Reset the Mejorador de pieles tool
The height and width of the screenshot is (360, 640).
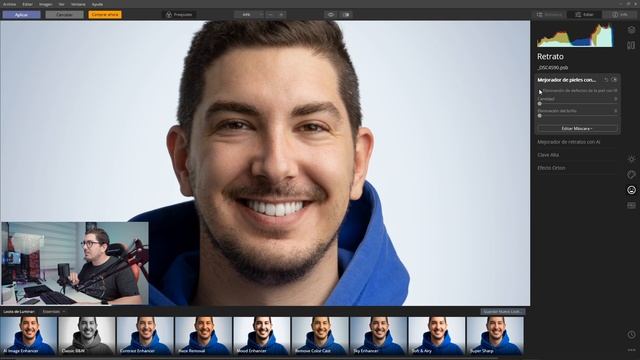pos(606,80)
